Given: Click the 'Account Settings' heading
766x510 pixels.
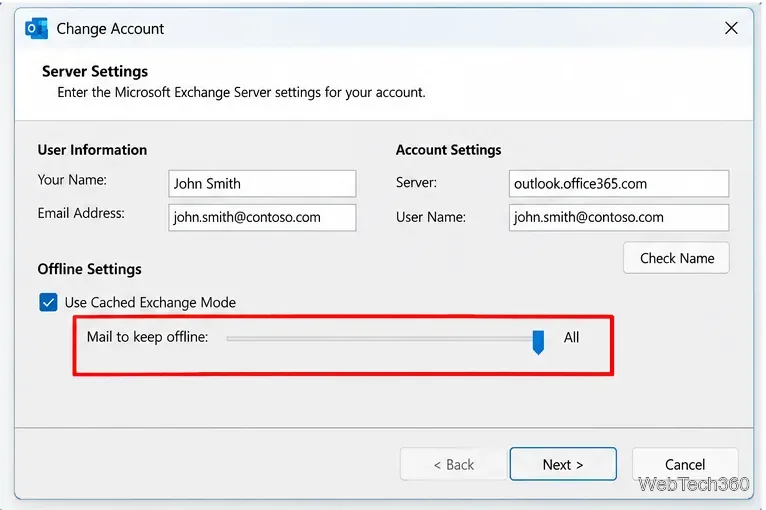Looking at the screenshot, I should (448, 150).
